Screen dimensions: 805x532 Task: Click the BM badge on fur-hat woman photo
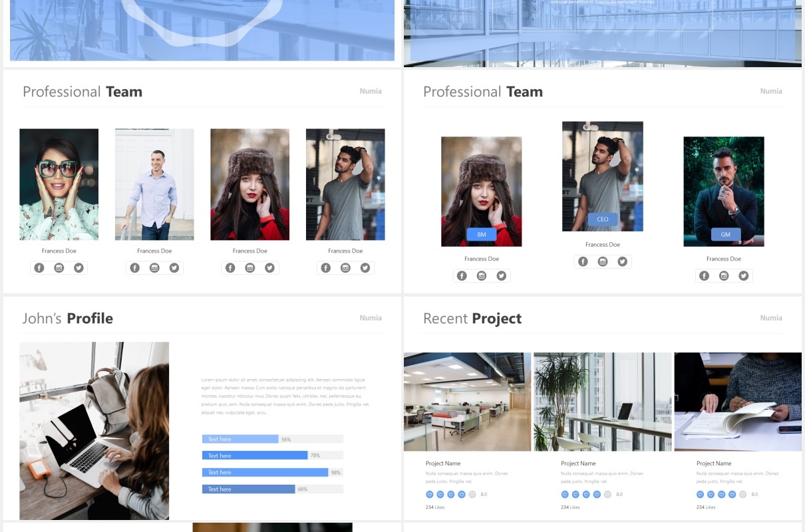click(482, 235)
